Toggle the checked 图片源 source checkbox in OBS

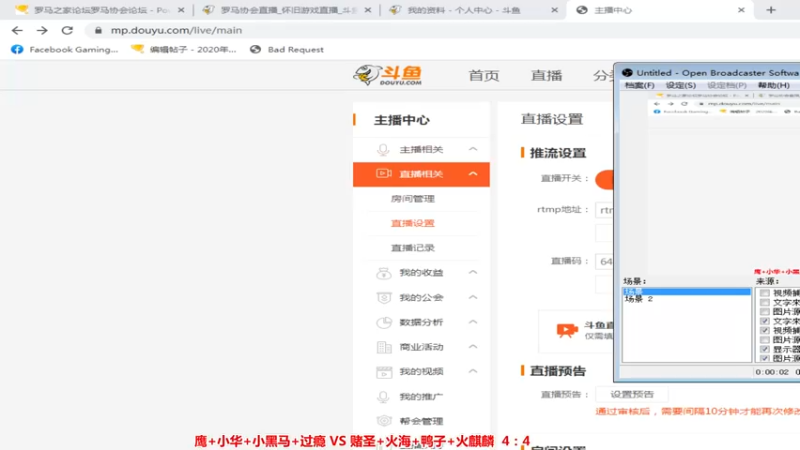tap(764, 359)
